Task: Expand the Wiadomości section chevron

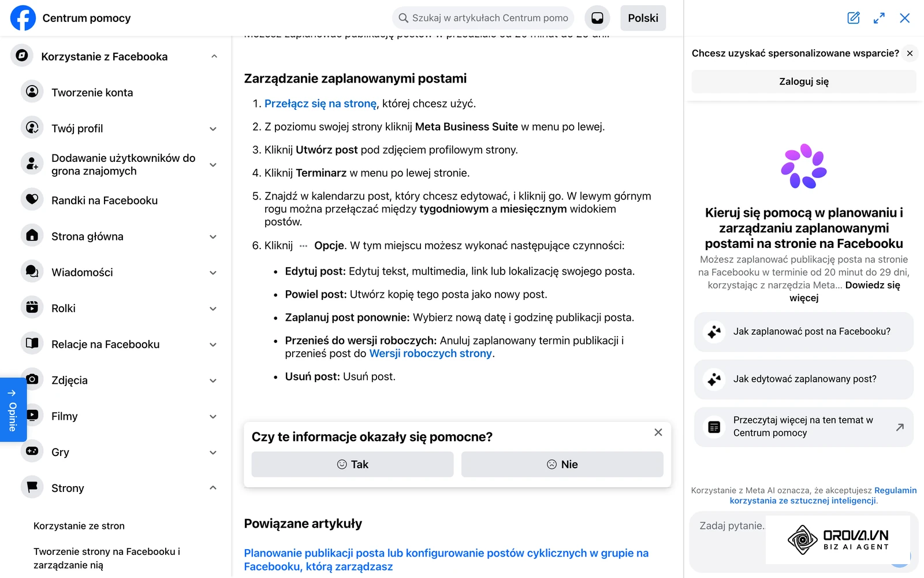Action: pyautogui.click(x=213, y=273)
